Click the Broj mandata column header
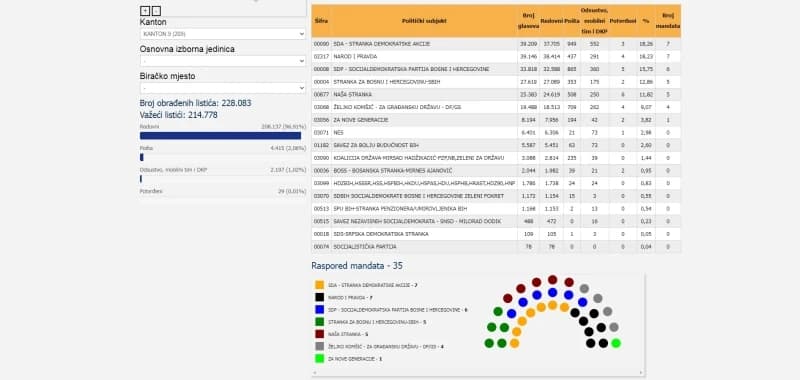The width and height of the screenshot is (800, 380). [x=668, y=21]
